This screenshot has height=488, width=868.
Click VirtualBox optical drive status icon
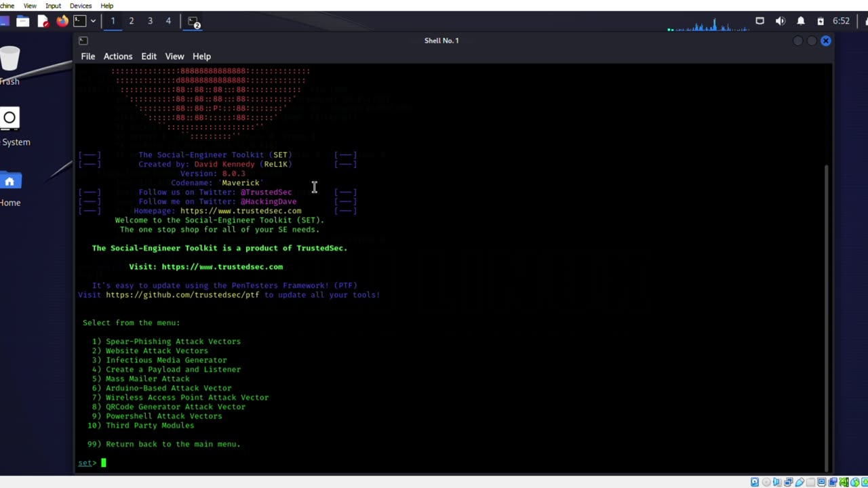click(x=766, y=482)
